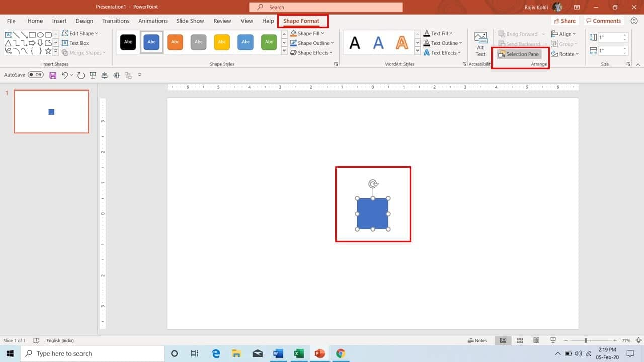Apply the orange Abc shape style

coord(175,42)
